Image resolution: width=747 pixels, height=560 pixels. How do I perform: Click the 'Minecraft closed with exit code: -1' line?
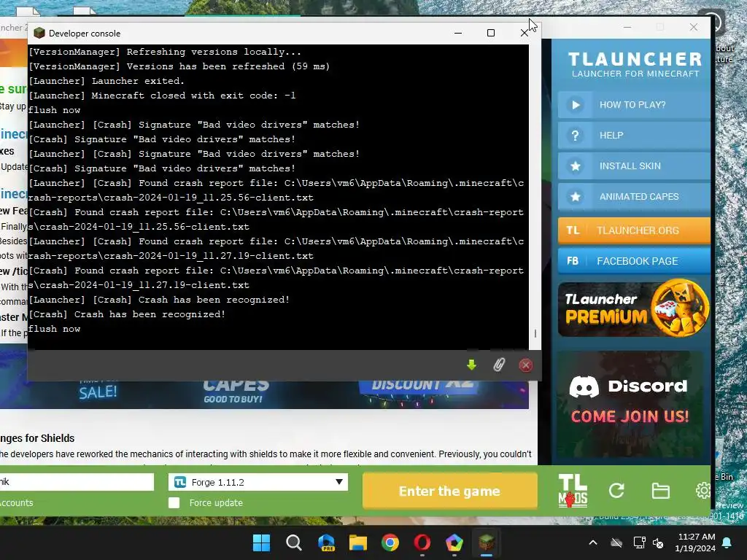(162, 96)
